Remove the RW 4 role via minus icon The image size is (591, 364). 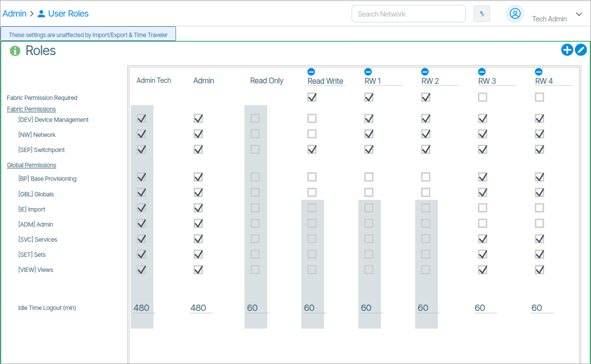[539, 72]
